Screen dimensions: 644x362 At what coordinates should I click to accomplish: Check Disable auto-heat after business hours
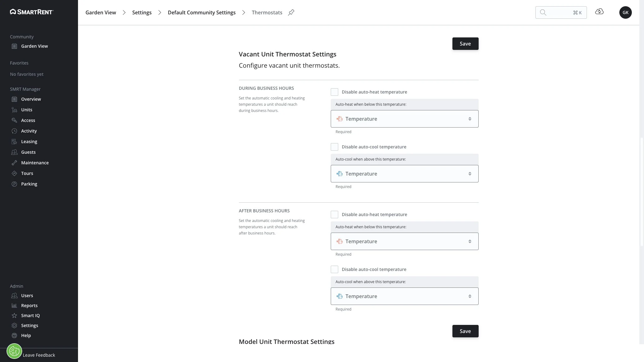(x=334, y=215)
